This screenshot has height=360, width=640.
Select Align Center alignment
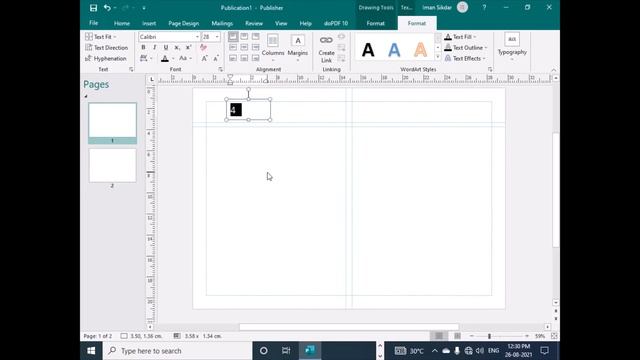pyautogui.click(x=244, y=47)
